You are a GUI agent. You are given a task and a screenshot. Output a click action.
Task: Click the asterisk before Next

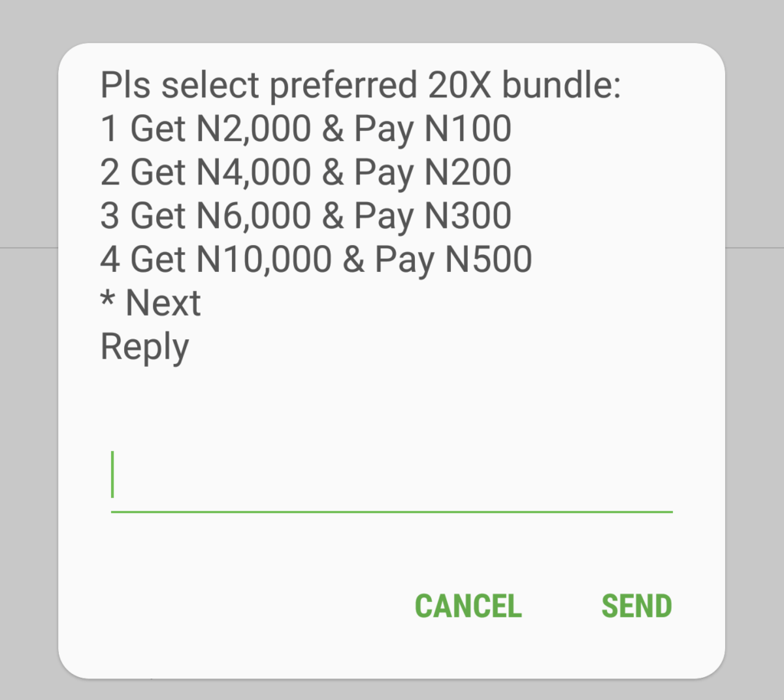click(107, 301)
